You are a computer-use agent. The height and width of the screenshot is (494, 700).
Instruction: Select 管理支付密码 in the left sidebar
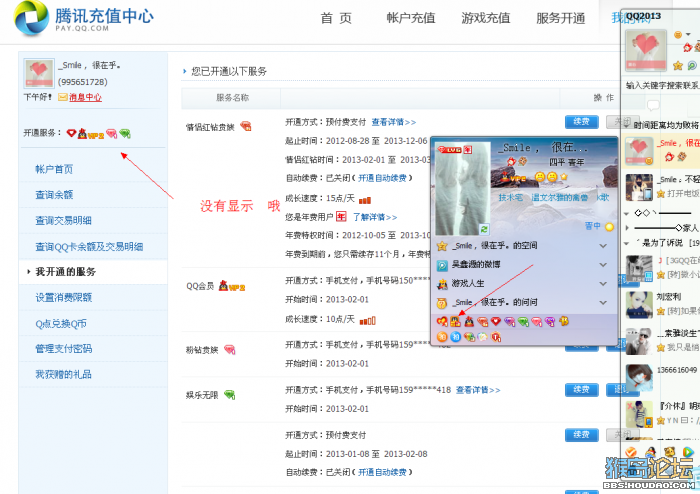(64, 349)
